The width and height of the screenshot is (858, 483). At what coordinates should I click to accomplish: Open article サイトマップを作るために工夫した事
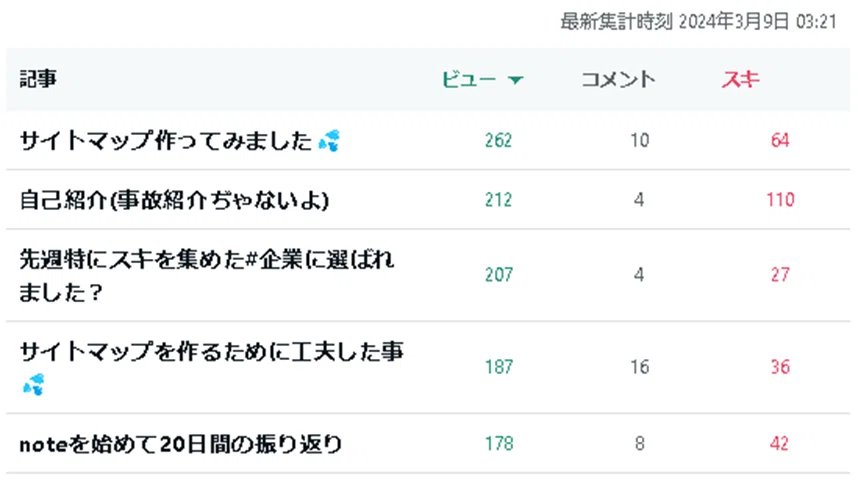[x=212, y=352]
